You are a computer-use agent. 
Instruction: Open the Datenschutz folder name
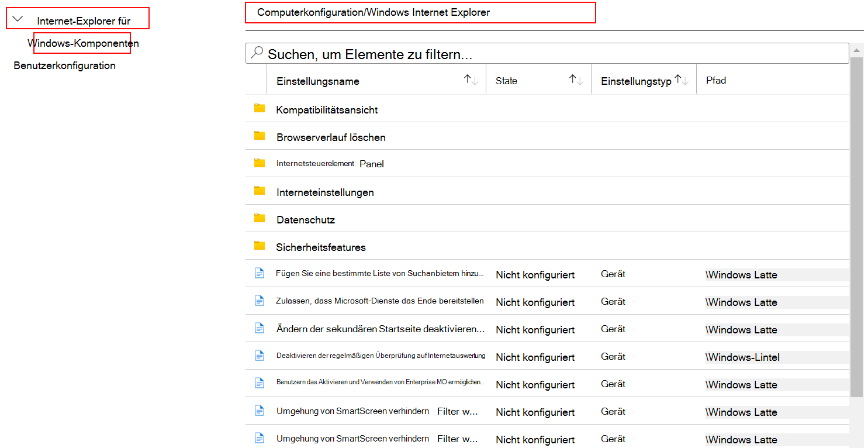click(x=306, y=220)
